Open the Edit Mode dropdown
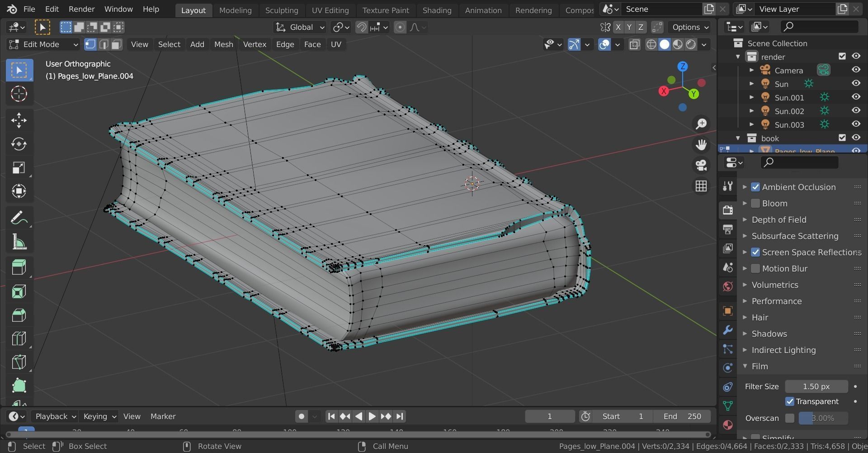This screenshot has height=453, width=868. [x=43, y=44]
